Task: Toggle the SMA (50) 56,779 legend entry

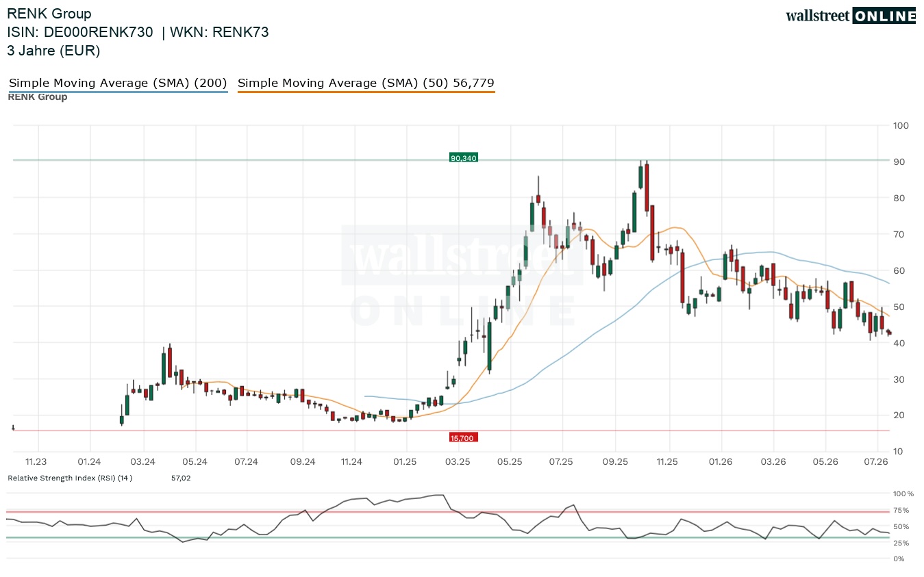Action: click(366, 83)
